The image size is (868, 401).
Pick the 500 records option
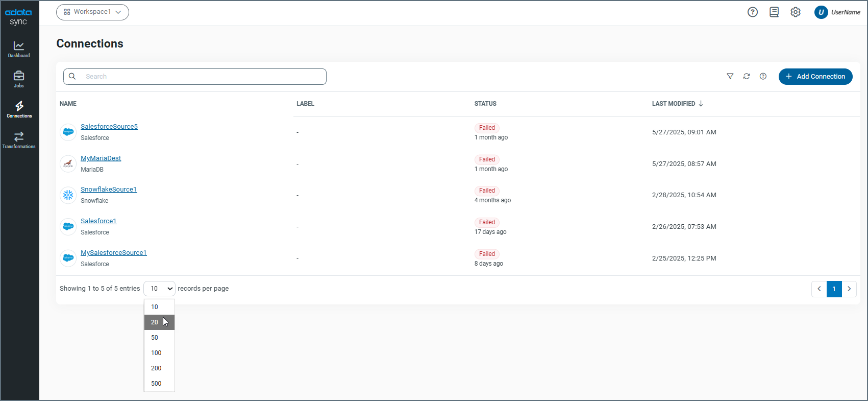156,384
